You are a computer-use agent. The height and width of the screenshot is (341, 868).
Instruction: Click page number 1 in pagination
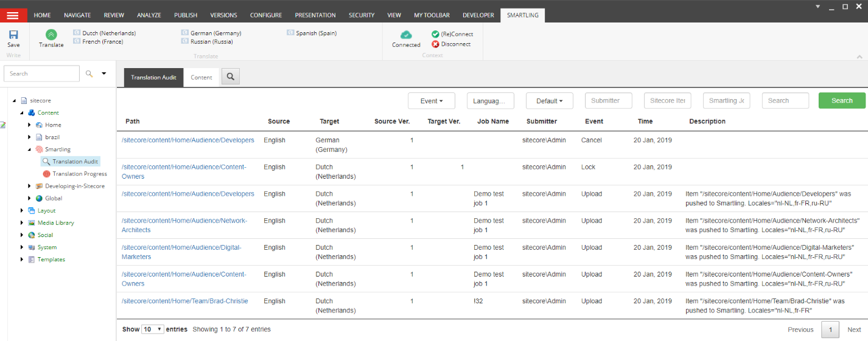pyautogui.click(x=830, y=329)
